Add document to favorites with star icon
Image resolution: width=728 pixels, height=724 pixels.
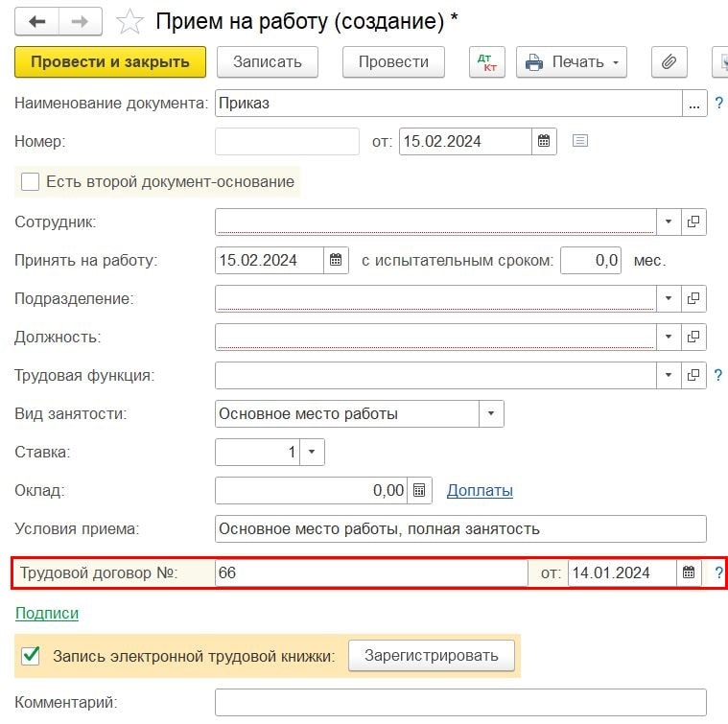[x=129, y=21]
